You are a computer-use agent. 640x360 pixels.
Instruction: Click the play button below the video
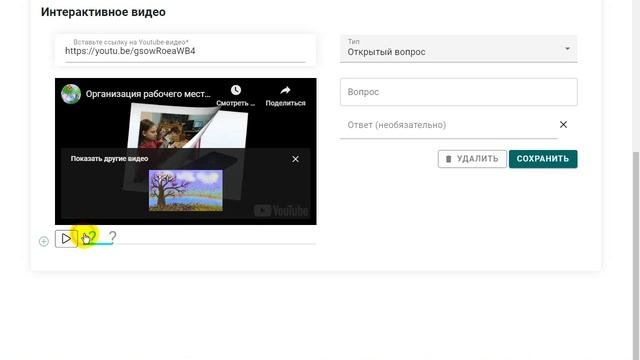point(66,239)
